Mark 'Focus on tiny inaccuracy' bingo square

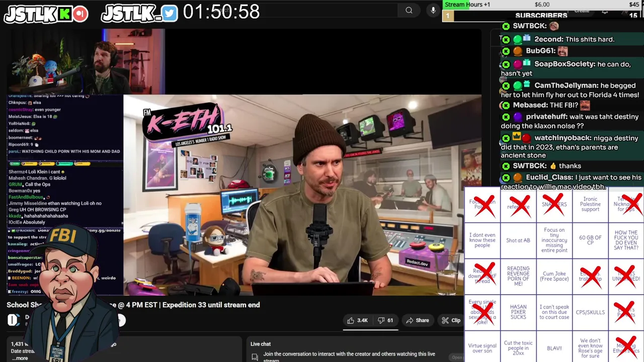pyautogui.click(x=554, y=240)
